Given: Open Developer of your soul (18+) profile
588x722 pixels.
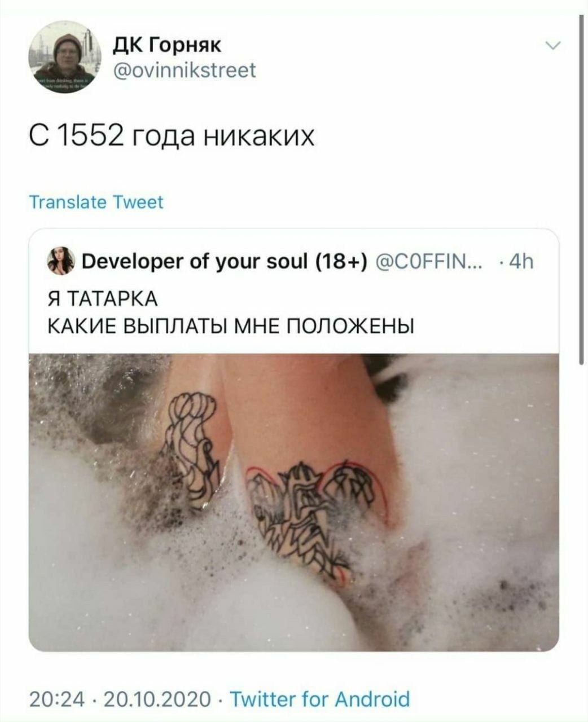Looking at the screenshot, I should (x=223, y=262).
